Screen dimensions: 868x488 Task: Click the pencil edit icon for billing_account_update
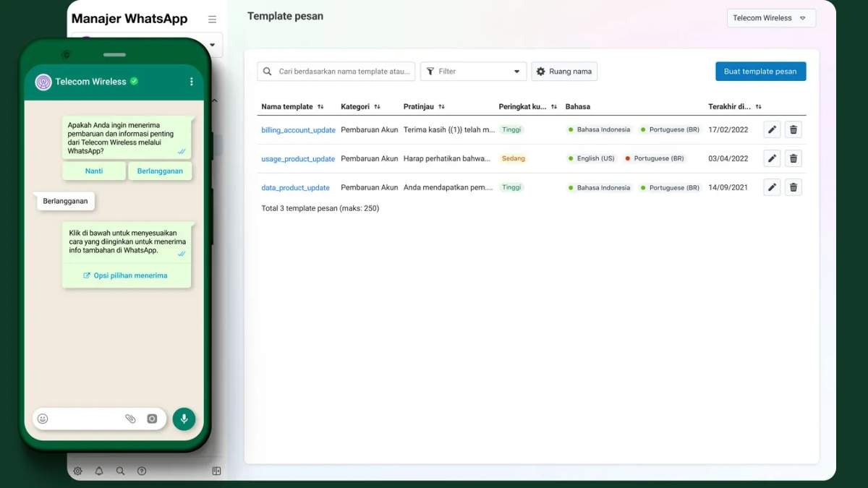point(772,130)
